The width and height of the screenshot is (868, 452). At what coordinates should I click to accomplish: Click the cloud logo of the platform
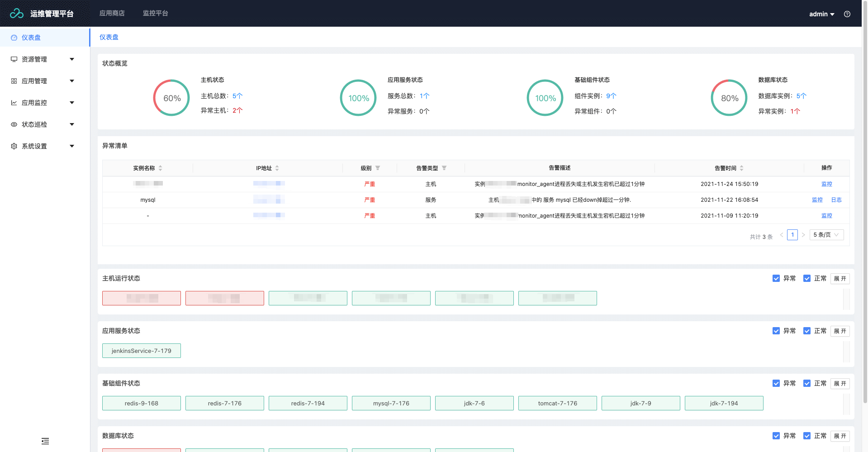17,14
